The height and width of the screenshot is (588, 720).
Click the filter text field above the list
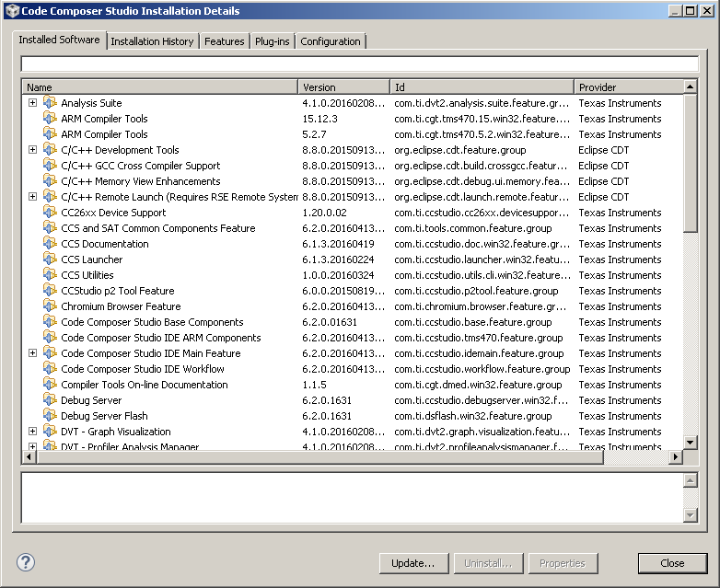click(x=360, y=63)
